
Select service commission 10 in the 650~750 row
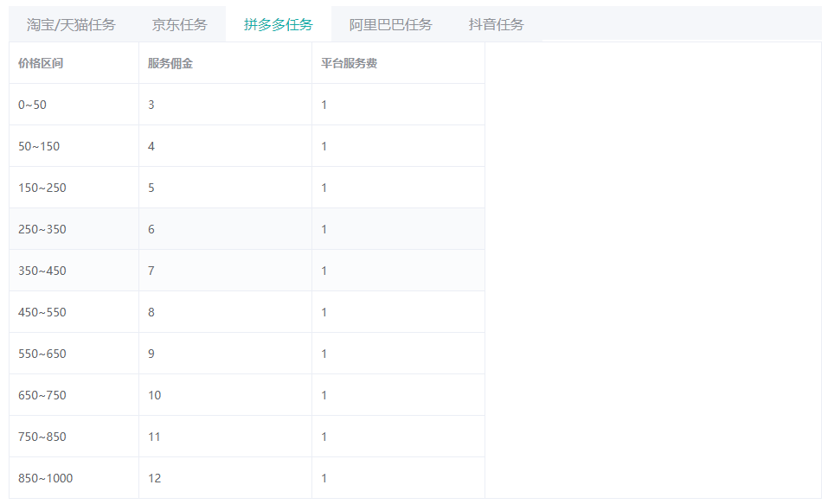tap(226, 395)
